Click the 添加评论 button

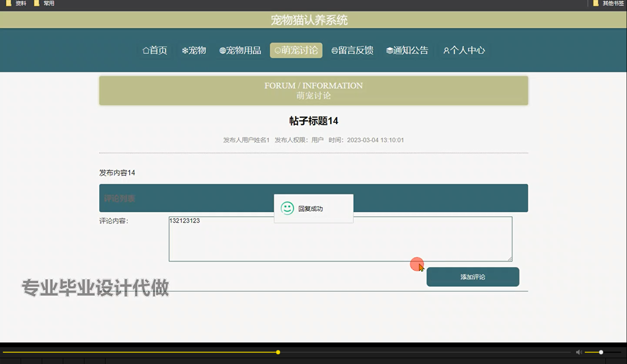(x=473, y=277)
